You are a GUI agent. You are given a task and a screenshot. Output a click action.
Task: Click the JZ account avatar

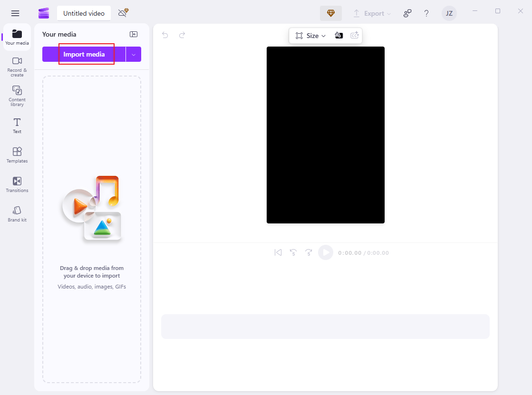point(449,13)
